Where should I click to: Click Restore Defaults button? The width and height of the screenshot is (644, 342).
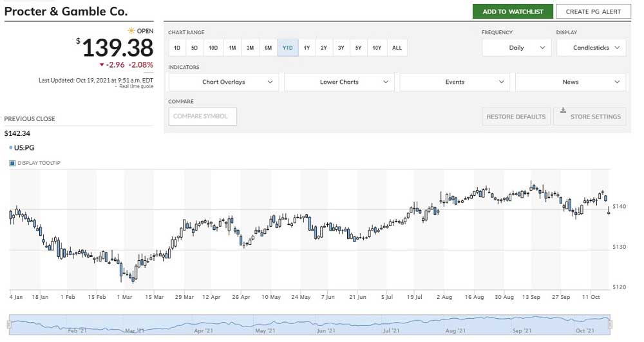point(516,117)
